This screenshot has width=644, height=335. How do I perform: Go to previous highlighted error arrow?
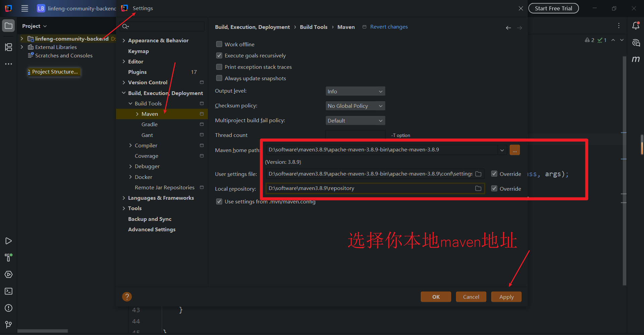[613, 40]
